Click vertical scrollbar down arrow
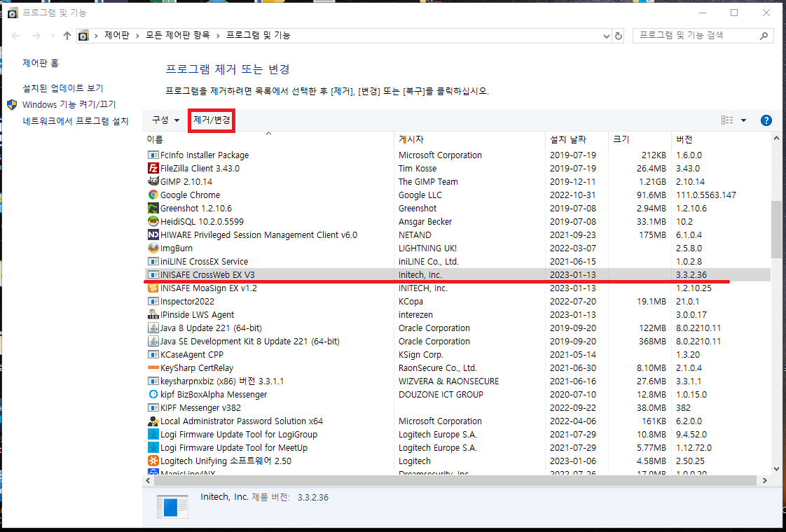The height and width of the screenshot is (532, 786). [776, 470]
